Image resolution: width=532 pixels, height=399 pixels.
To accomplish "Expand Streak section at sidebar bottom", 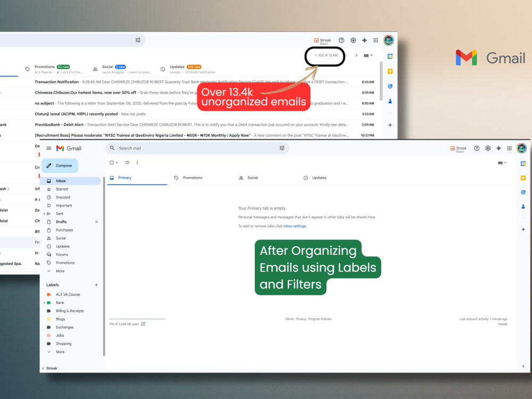I will [43, 368].
